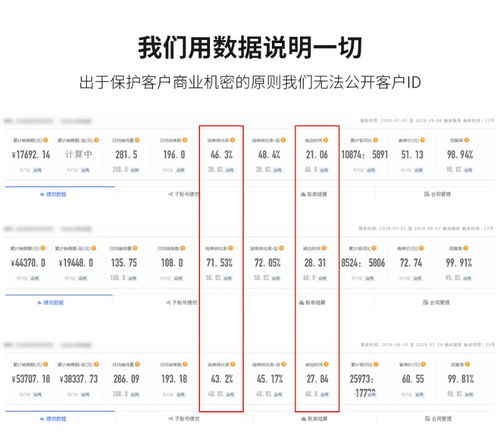
Task: Select the value ¥53707.18
Action: [31, 379]
